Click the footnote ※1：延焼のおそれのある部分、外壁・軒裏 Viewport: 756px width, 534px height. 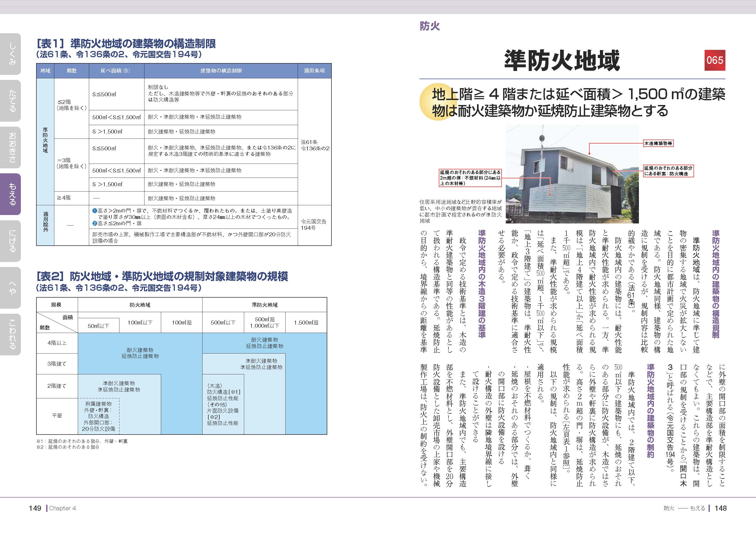82,441
